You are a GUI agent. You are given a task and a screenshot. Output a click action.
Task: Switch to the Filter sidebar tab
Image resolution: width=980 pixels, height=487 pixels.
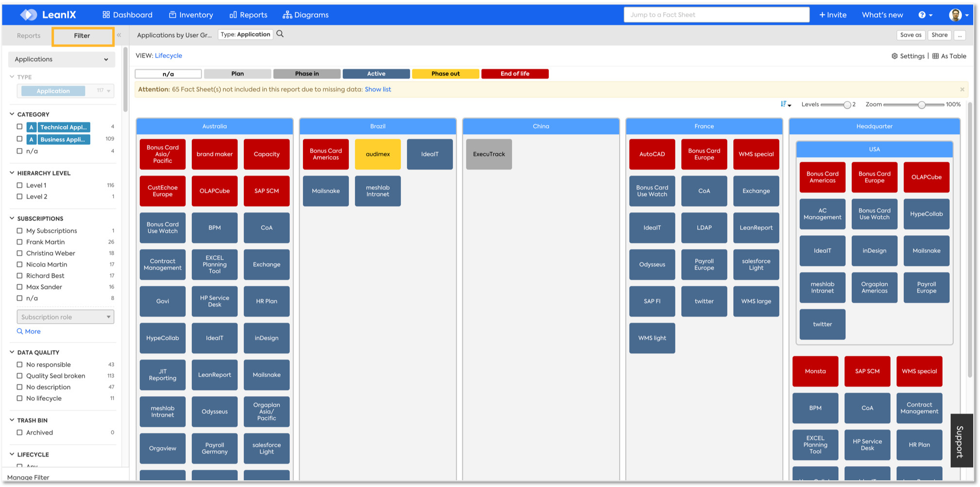(83, 36)
